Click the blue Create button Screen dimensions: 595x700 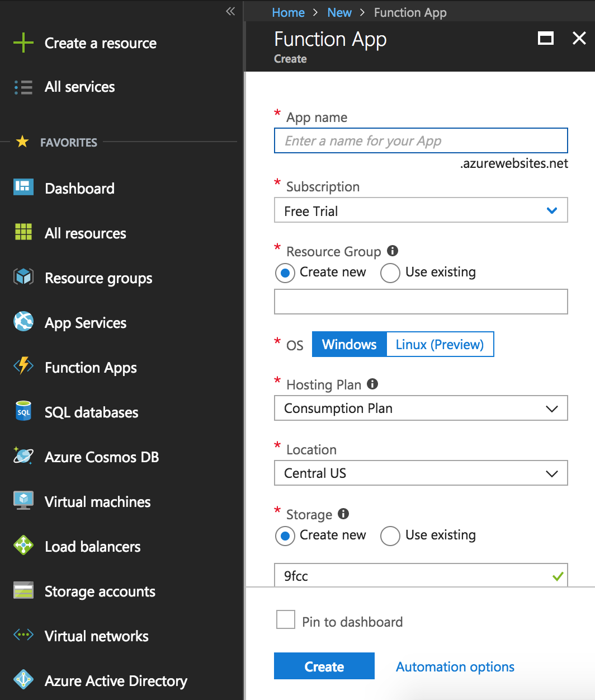(x=324, y=666)
